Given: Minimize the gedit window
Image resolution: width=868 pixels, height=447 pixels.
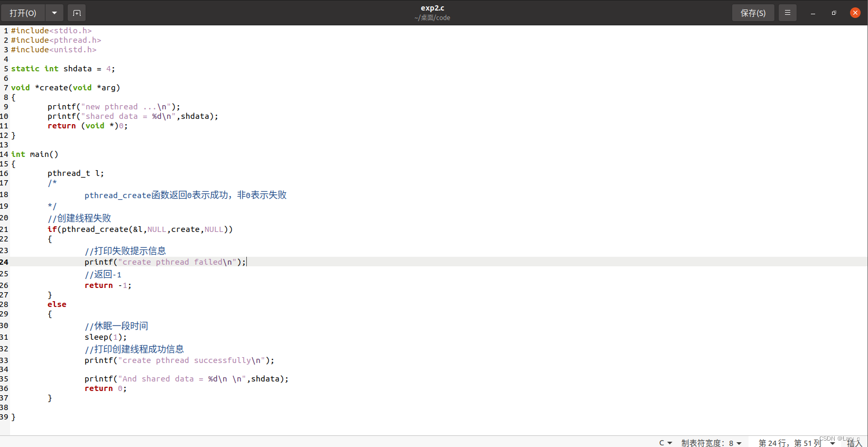Looking at the screenshot, I should 813,13.
